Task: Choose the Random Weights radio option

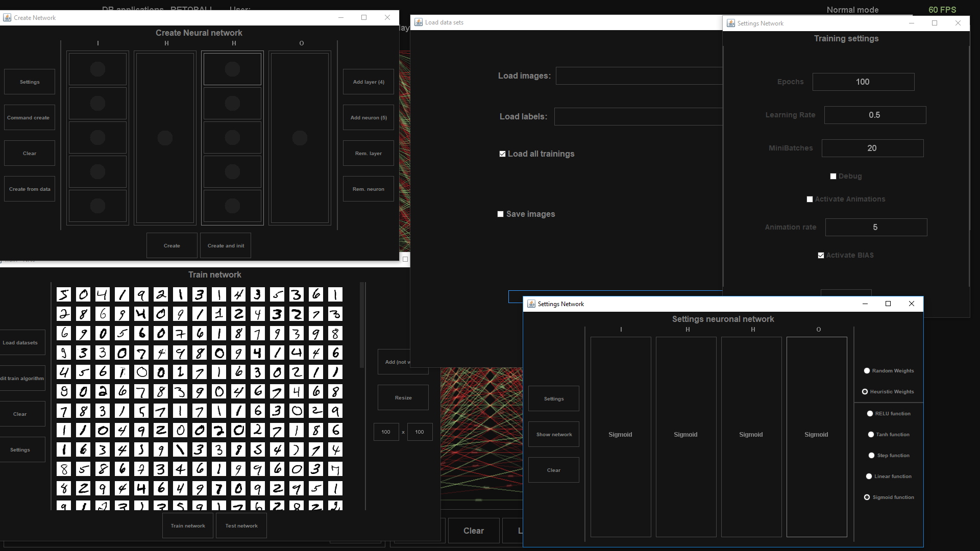Action: point(867,371)
